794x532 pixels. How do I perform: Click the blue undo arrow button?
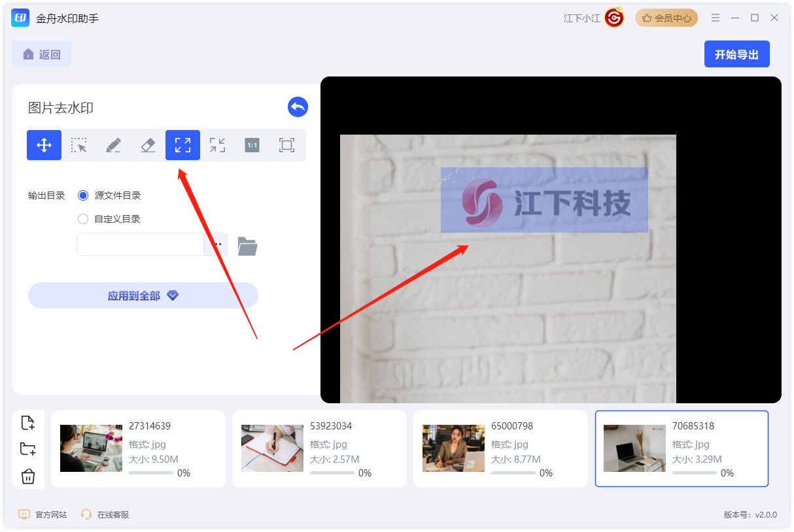(x=298, y=107)
